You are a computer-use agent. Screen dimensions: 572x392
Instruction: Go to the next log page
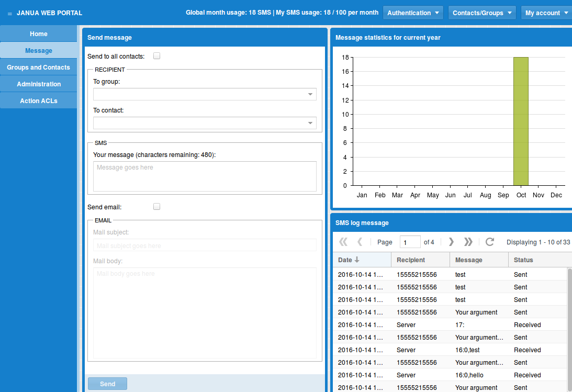click(451, 242)
